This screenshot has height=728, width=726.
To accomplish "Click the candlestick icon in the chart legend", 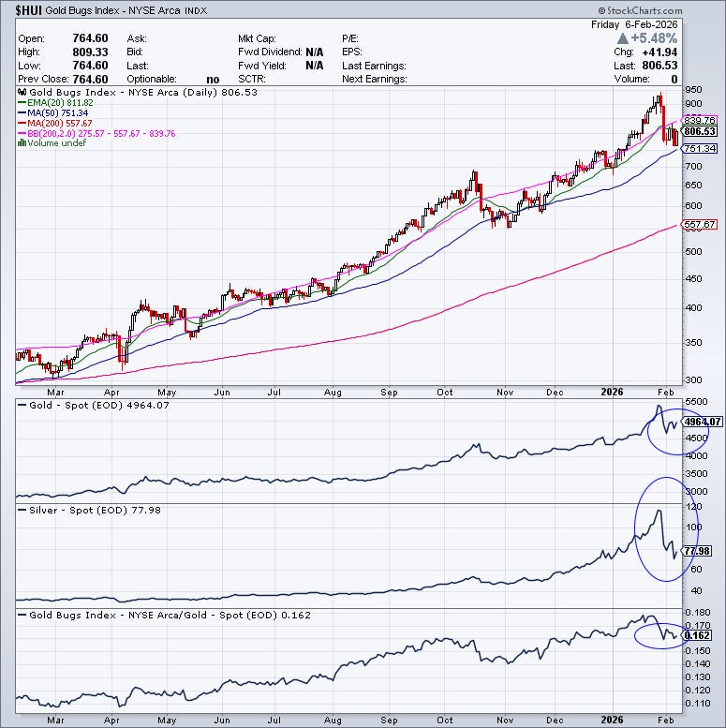I will pyautogui.click(x=22, y=92).
